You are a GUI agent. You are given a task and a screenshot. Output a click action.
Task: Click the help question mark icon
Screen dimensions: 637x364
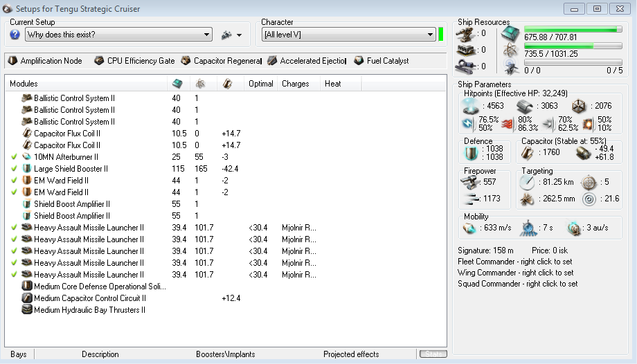click(x=15, y=35)
